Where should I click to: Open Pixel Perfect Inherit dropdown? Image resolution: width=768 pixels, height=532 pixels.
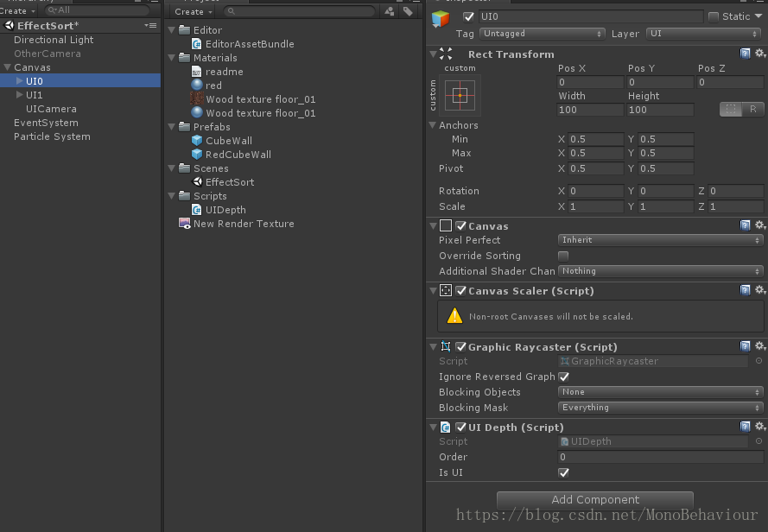661,240
